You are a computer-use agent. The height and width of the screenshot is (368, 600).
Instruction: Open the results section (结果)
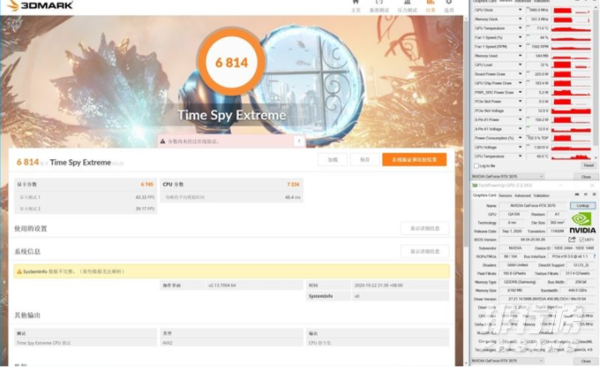point(430,6)
